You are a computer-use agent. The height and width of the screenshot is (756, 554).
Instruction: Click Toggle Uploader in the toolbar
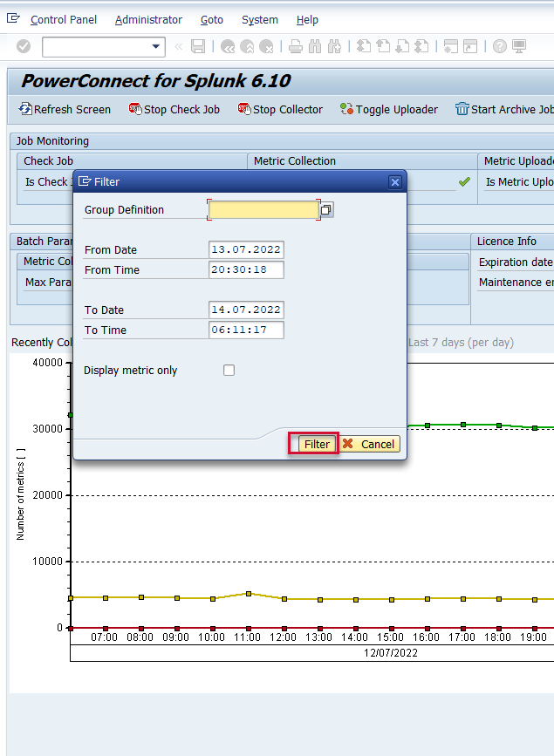389,110
